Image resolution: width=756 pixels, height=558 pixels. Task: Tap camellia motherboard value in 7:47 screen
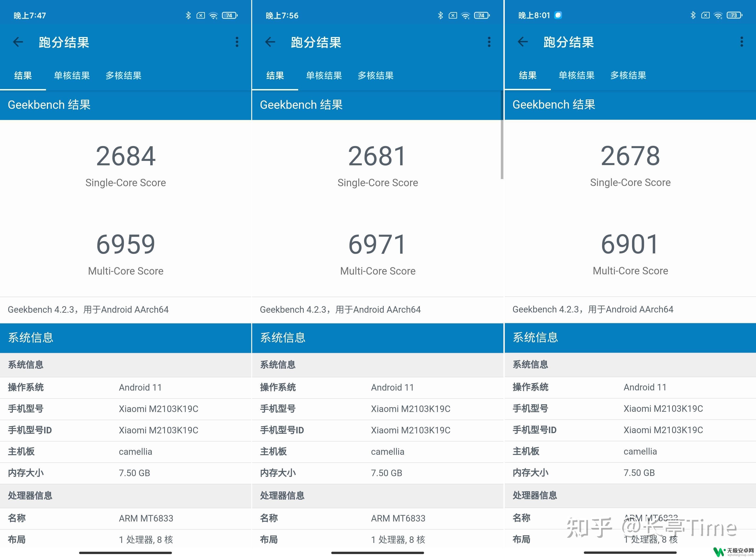click(x=135, y=452)
